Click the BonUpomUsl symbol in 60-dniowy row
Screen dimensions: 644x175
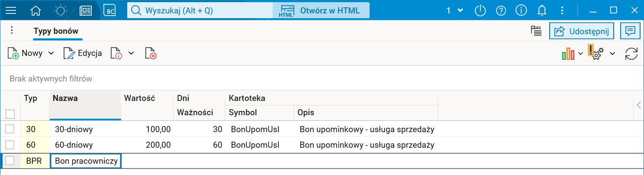(x=260, y=145)
